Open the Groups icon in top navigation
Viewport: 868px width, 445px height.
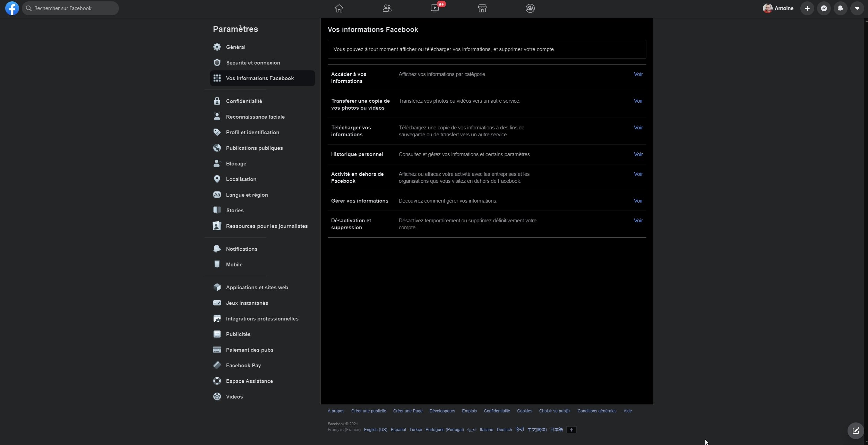click(x=530, y=8)
